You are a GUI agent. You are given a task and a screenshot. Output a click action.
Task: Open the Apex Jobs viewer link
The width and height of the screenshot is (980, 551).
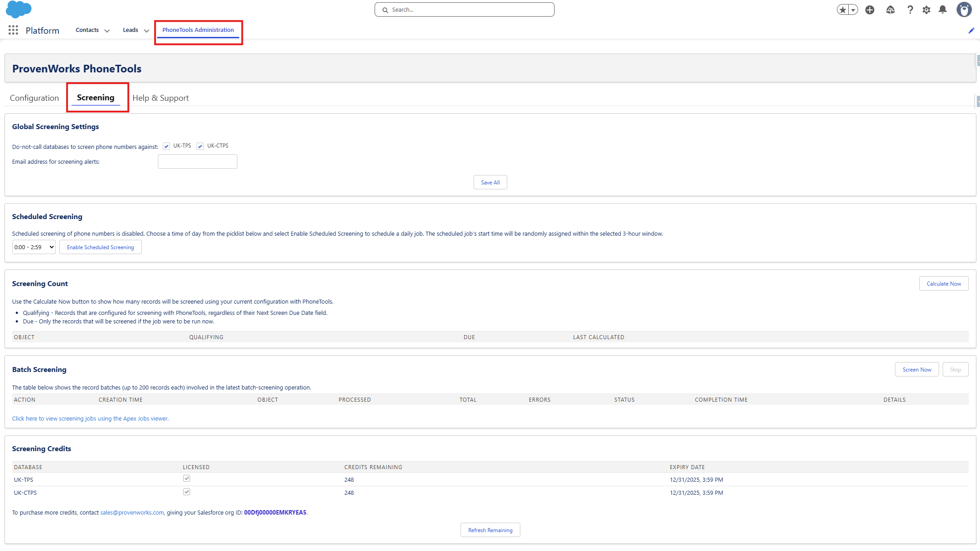90,419
